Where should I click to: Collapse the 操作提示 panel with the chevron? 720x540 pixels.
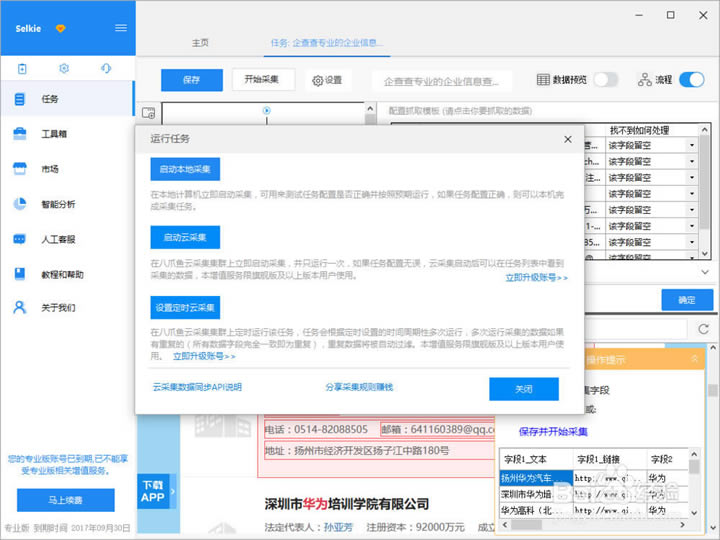pyautogui.click(x=695, y=358)
